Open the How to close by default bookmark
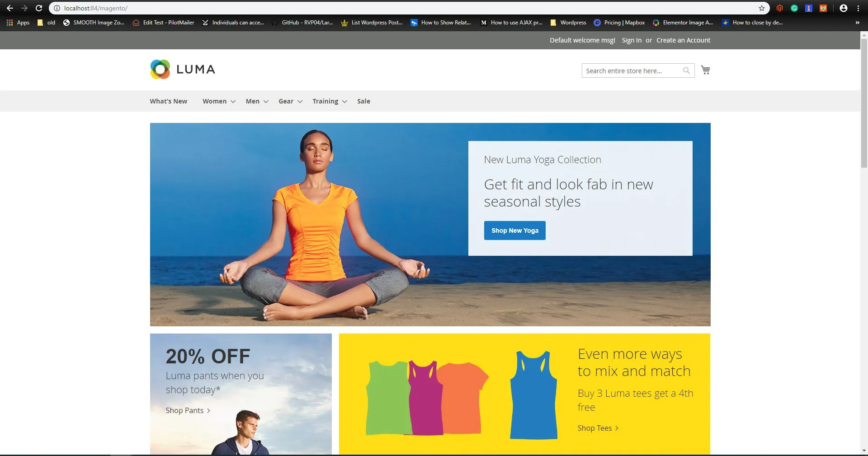Screen dimensions: 868x456 [x=752, y=23]
